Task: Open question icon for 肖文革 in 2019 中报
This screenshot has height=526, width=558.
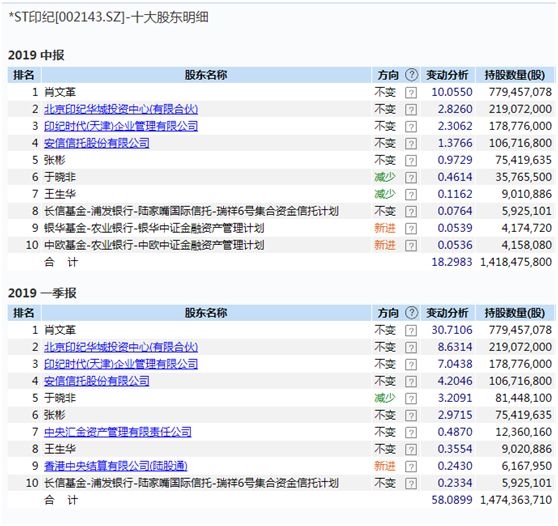Action: coord(411,93)
